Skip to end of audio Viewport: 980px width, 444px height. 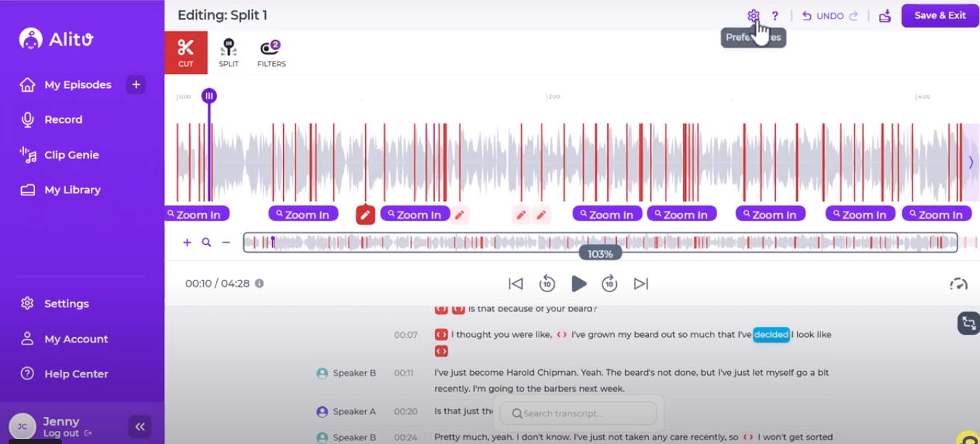coord(641,283)
